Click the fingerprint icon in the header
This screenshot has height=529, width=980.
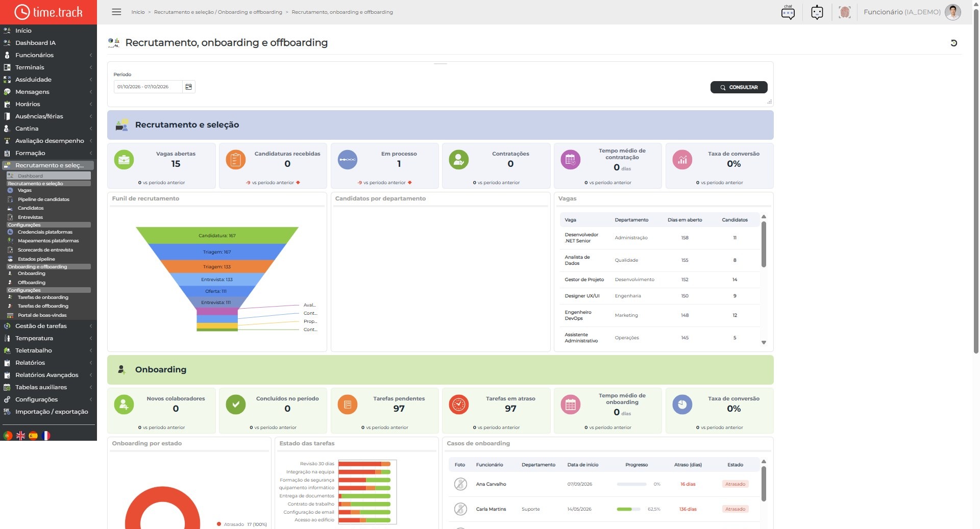pos(845,12)
